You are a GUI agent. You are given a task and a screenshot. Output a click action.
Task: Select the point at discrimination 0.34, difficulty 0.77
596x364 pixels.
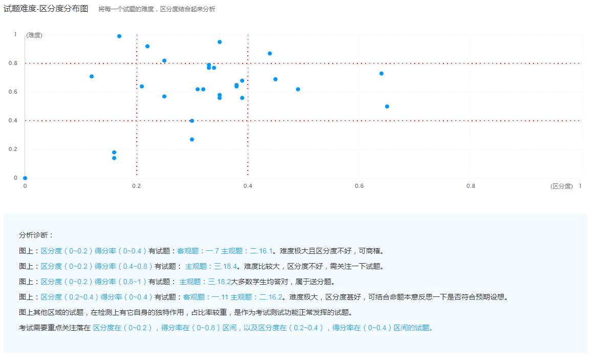click(214, 68)
